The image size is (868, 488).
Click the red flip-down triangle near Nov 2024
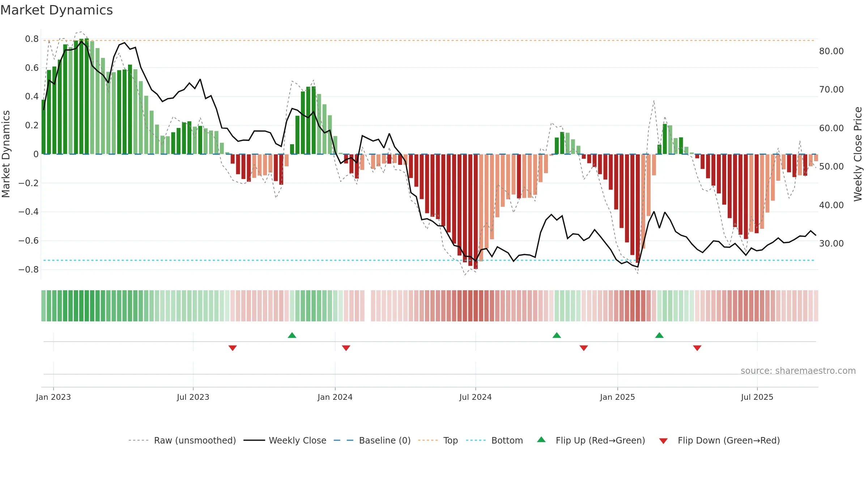(x=584, y=348)
